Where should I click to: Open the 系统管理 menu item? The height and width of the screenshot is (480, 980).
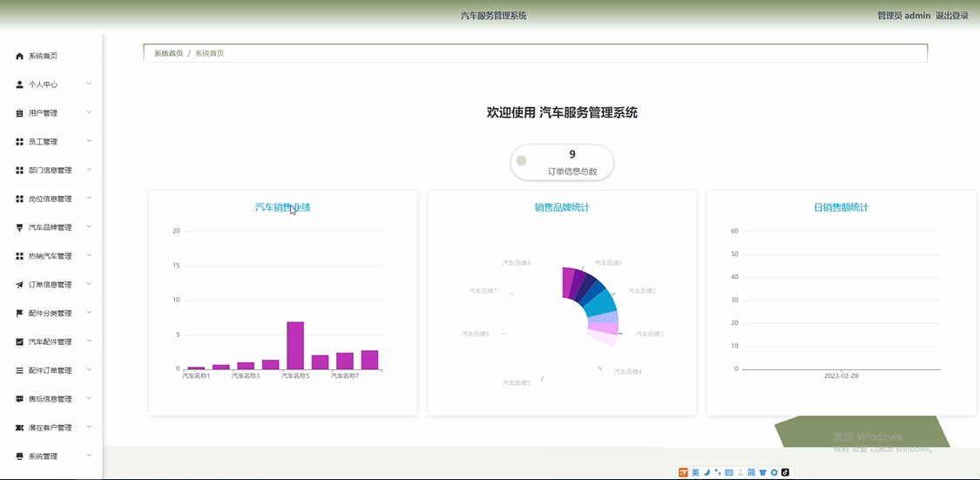click(x=51, y=456)
